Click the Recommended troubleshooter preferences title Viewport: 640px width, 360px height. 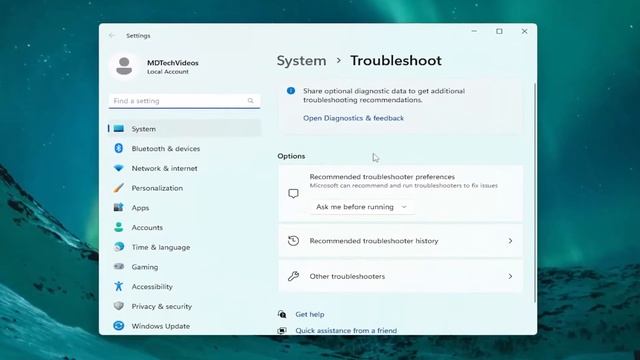coord(382,177)
